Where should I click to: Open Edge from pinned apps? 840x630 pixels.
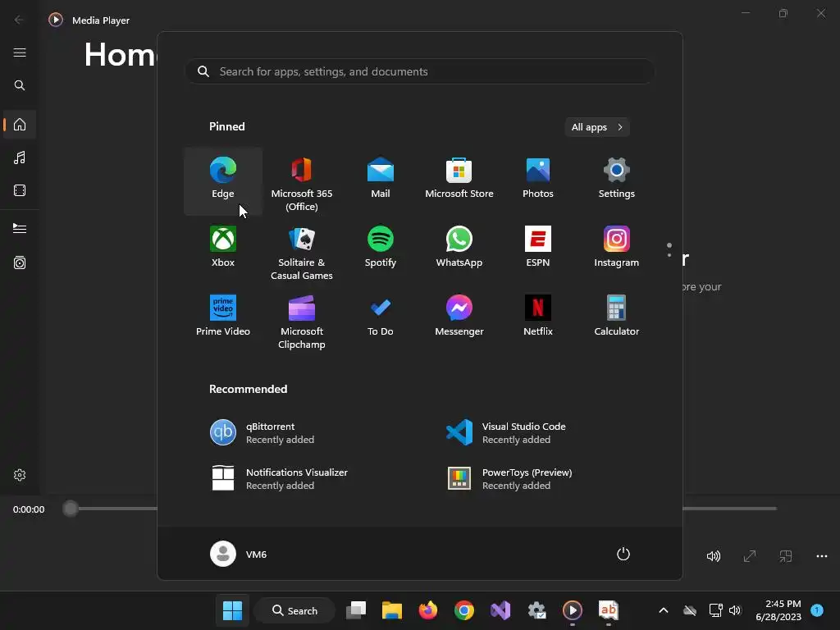[223, 181]
